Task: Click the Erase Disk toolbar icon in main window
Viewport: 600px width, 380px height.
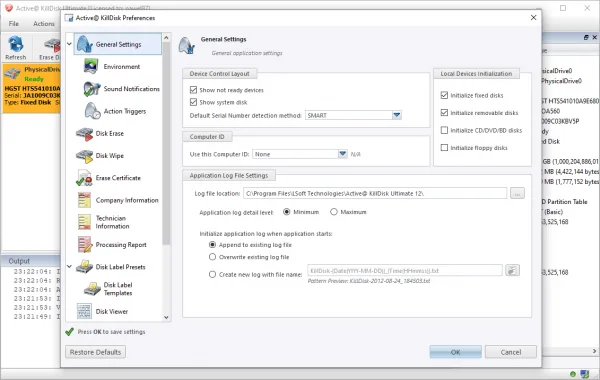Action: point(52,45)
